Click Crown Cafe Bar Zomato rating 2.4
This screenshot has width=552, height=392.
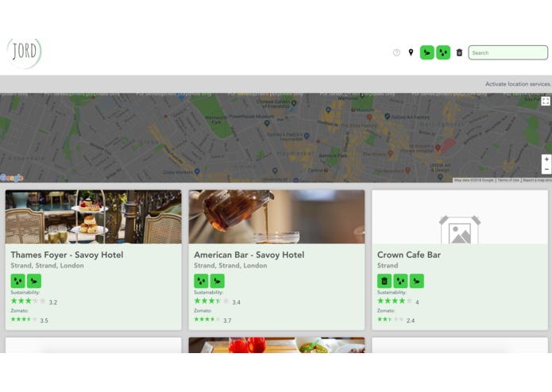[x=411, y=321]
